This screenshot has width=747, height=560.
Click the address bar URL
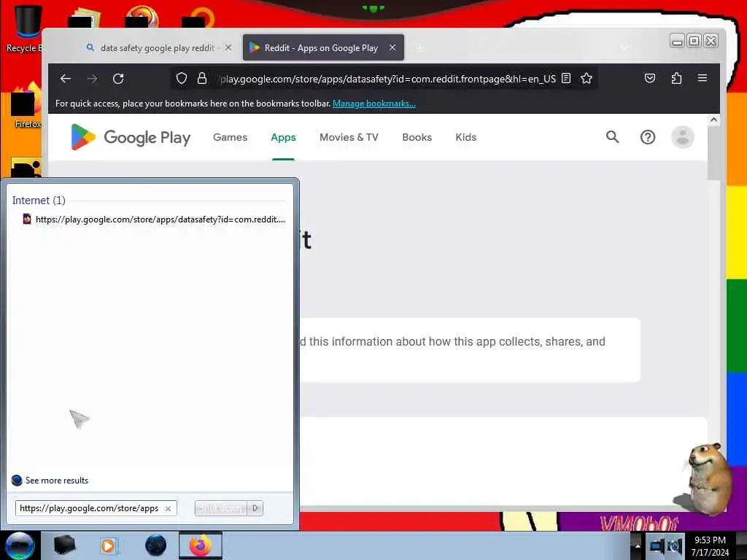pyautogui.click(x=387, y=79)
